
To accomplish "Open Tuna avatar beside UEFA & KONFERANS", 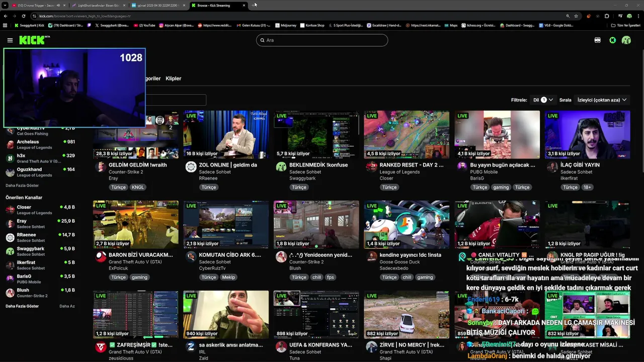I will point(281,347).
